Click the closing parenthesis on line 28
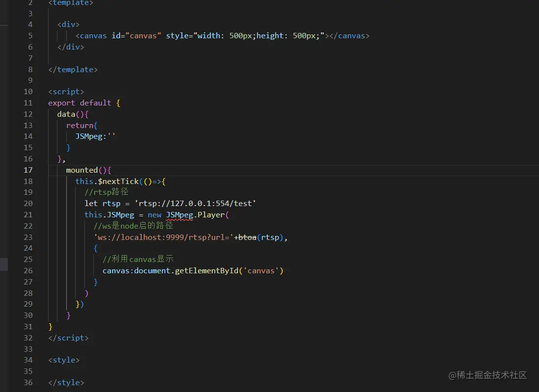Screen dimensions: 539x392 pyautogui.click(x=87, y=293)
